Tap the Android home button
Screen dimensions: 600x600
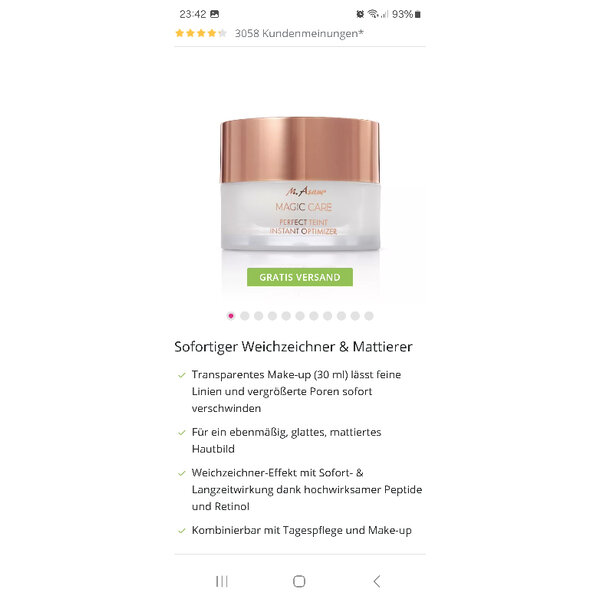click(299, 581)
